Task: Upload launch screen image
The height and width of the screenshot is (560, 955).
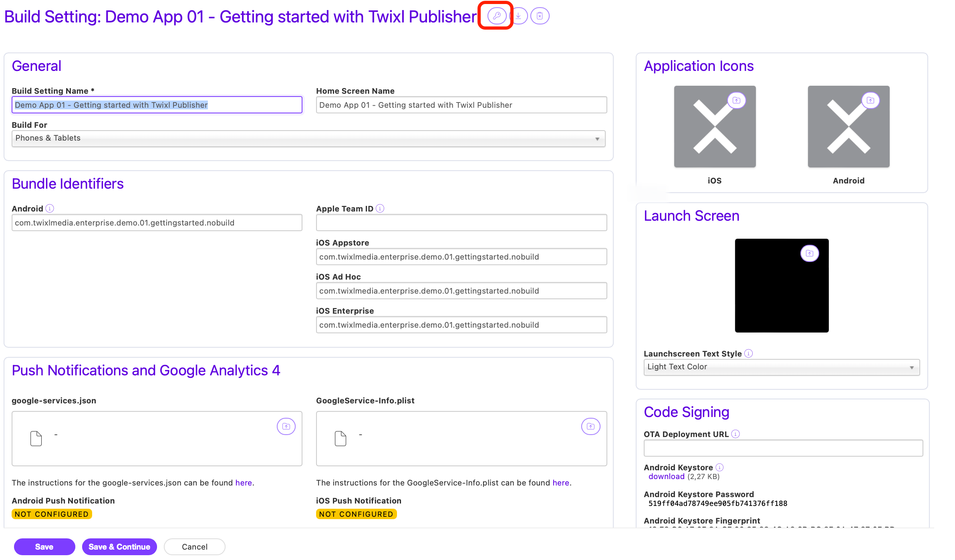Action: coord(810,253)
